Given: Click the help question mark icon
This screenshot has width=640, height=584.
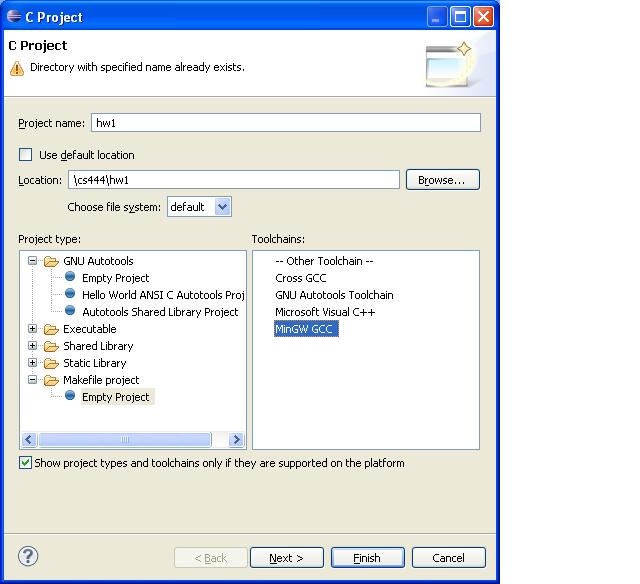Looking at the screenshot, I should (28, 557).
